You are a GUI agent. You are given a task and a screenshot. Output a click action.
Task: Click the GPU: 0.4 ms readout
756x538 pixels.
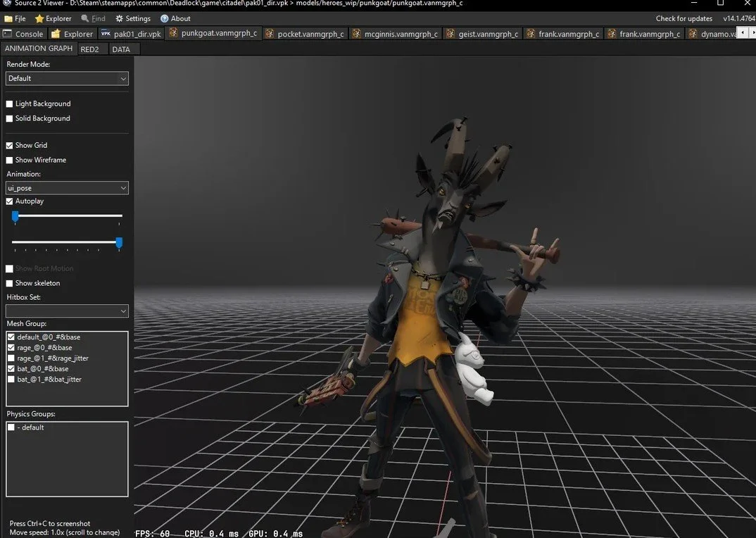(x=275, y=533)
